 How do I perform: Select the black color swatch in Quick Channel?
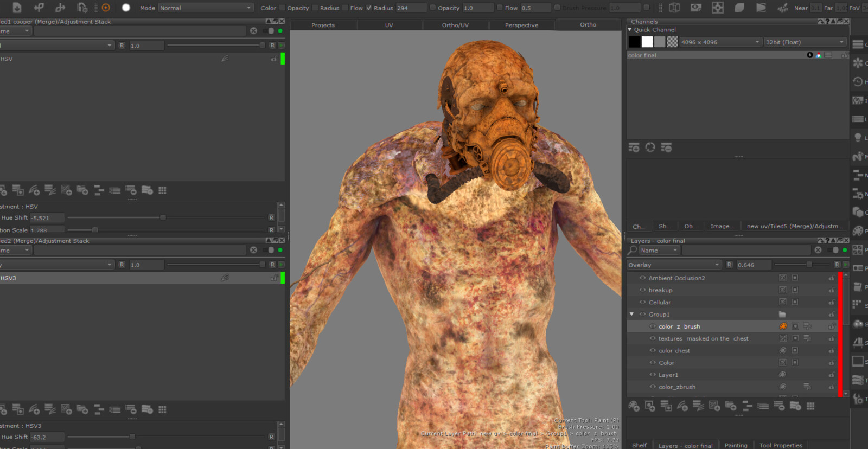click(634, 42)
